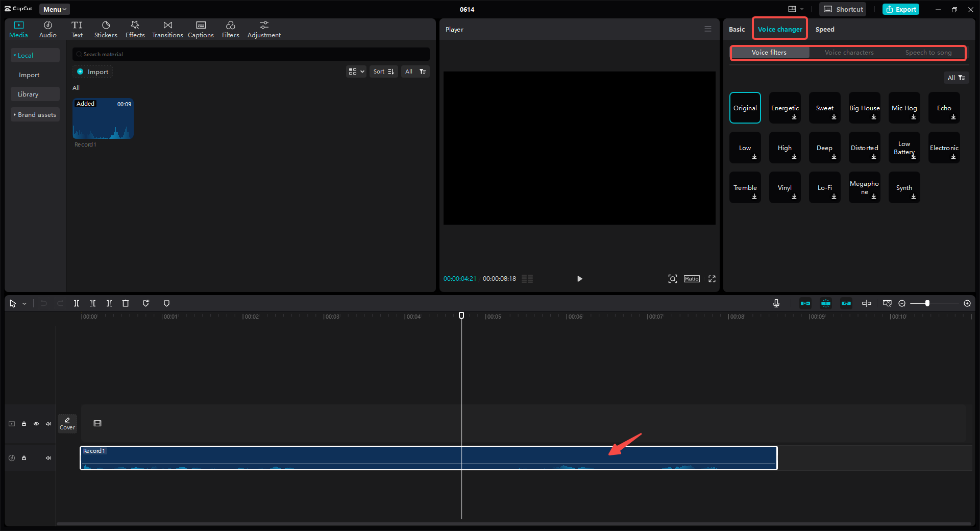Click the redo arrow in timeline toolbar
The width and height of the screenshot is (980, 531).
click(60, 303)
